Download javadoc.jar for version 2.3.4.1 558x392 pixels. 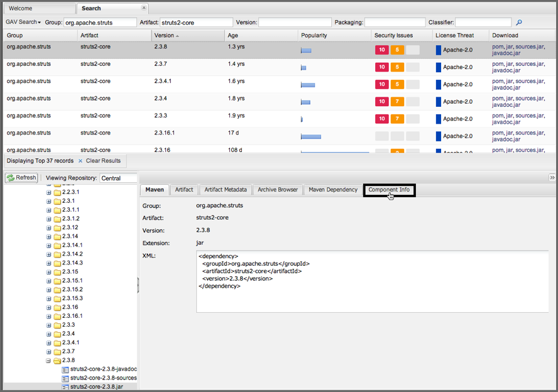click(x=506, y=87)
